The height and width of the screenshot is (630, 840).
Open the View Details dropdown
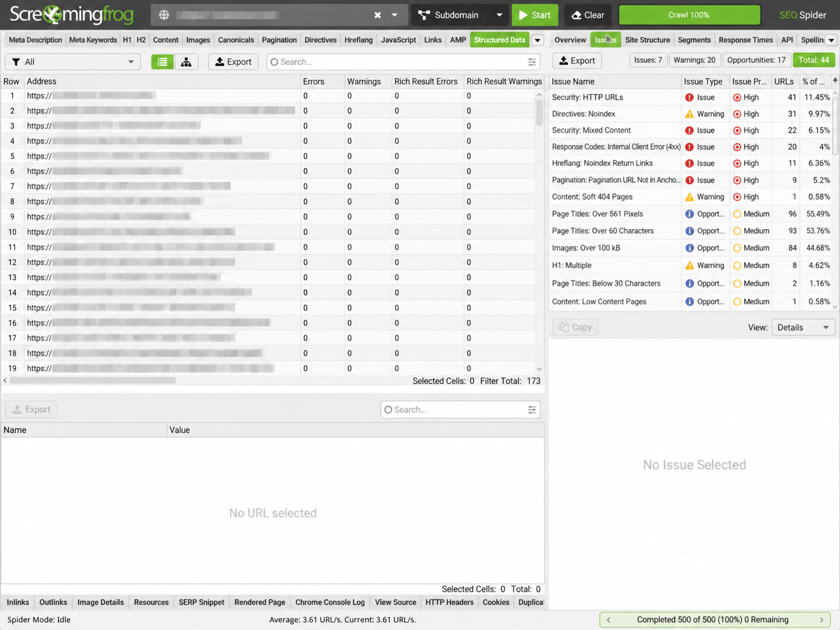coord(803,328)
